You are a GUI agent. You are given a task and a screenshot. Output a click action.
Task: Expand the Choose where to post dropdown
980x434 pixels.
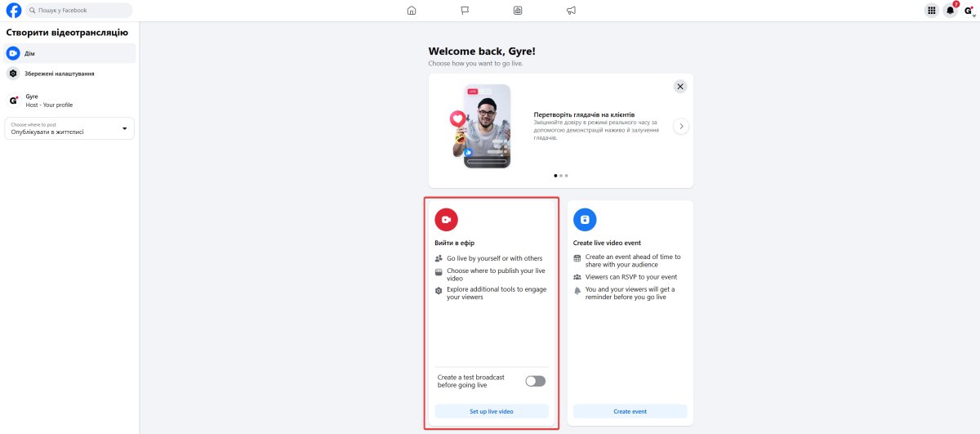click(x=69, y=128)
